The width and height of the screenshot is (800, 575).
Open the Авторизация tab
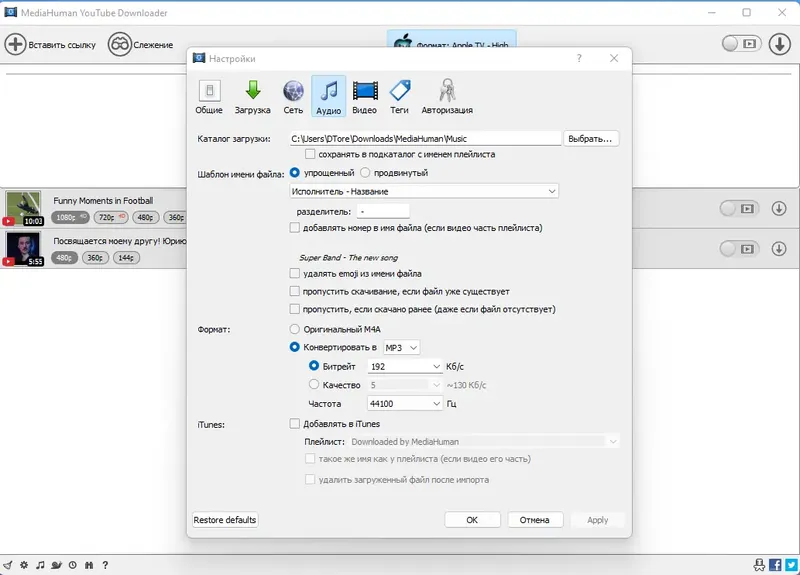pyautogui.click(x=447, y=96)
